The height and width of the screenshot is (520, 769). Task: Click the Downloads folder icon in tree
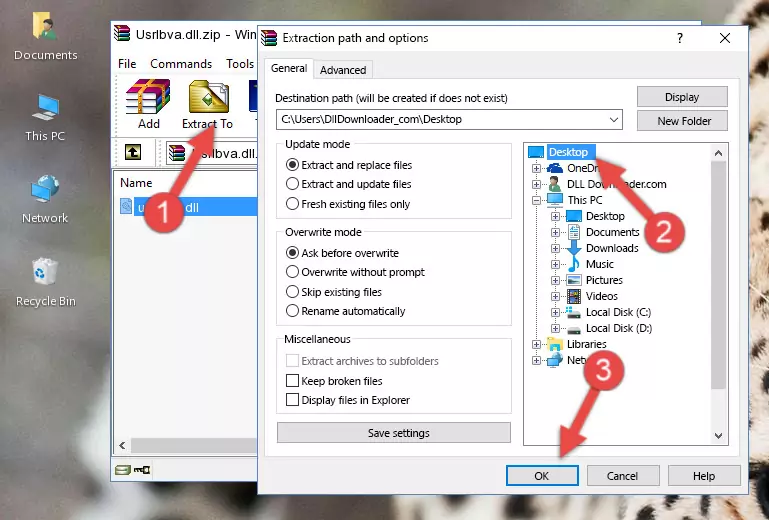point(574,248)
